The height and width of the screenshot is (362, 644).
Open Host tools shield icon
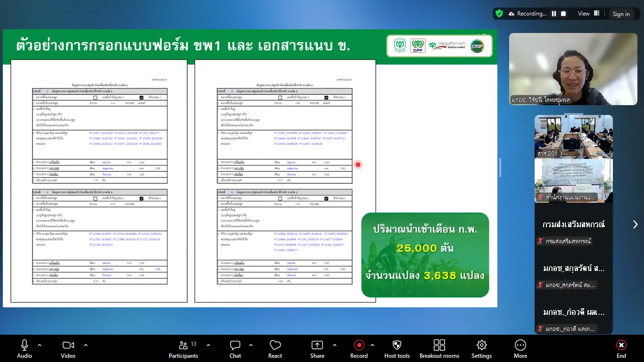[396, 349]
